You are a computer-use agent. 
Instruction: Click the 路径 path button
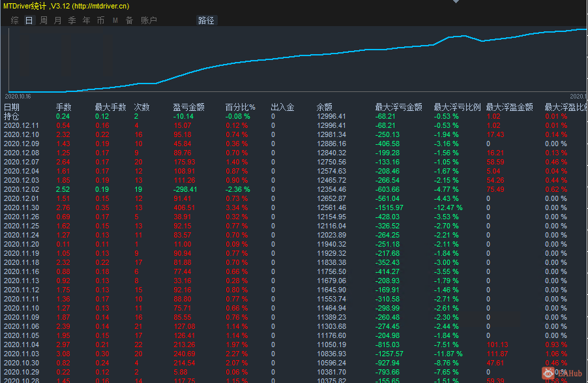coord(206,20)
